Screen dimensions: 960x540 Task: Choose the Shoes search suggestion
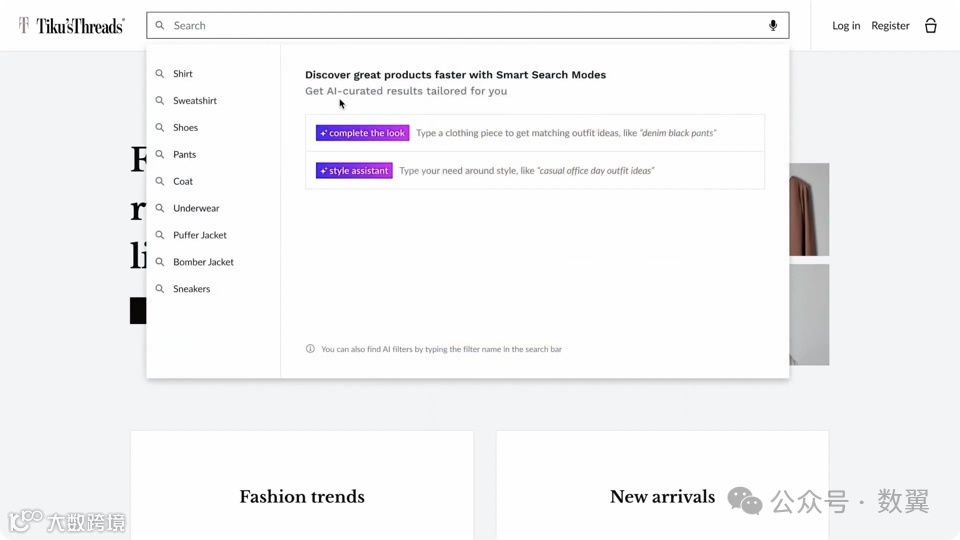[x=185, y=128]
